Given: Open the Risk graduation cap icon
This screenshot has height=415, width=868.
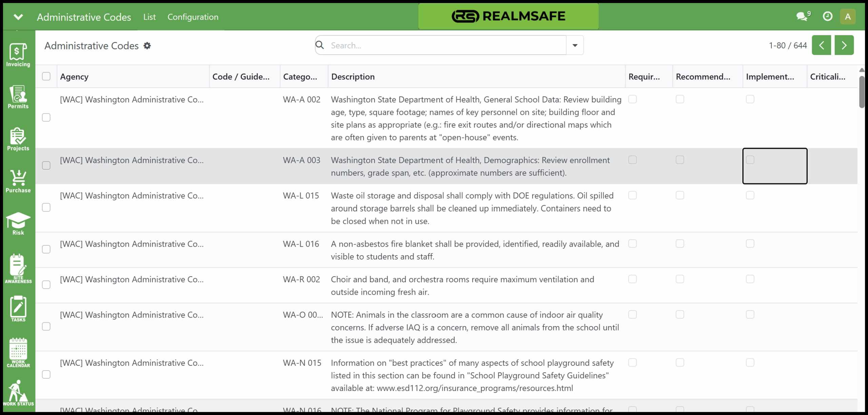Looking at the screenshot, I should 18,223.
